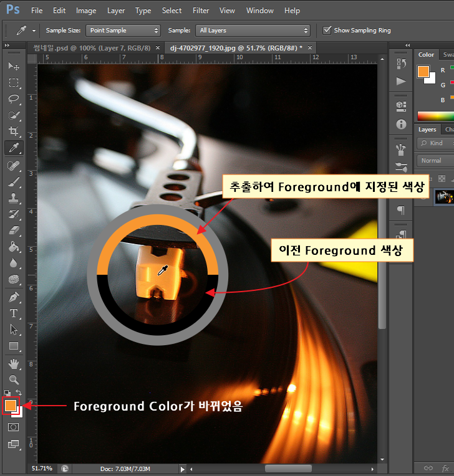Switch to the 썸네일.psd document tab
Screen dimensions: 454x476
tap(92, 48)
